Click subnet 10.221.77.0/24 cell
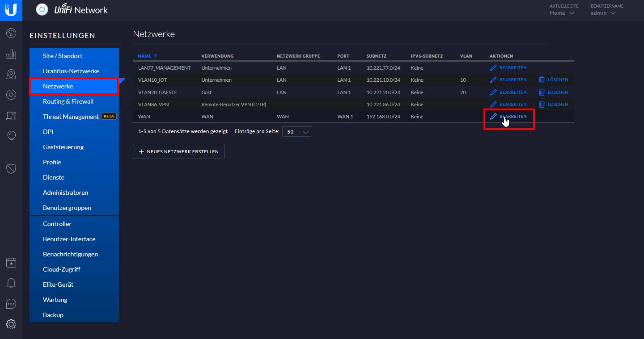Viewport: 644px width, 339px height. pos(383,68)
